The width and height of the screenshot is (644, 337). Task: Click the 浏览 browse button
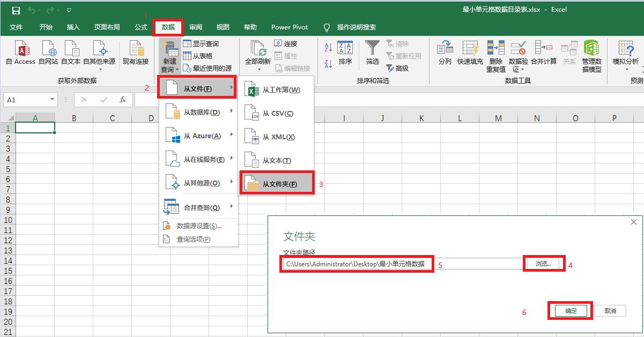[x=544, y=263]
